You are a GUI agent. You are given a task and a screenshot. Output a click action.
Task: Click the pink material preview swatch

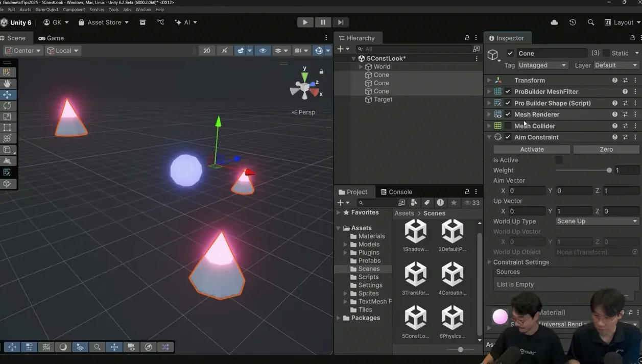500,317
